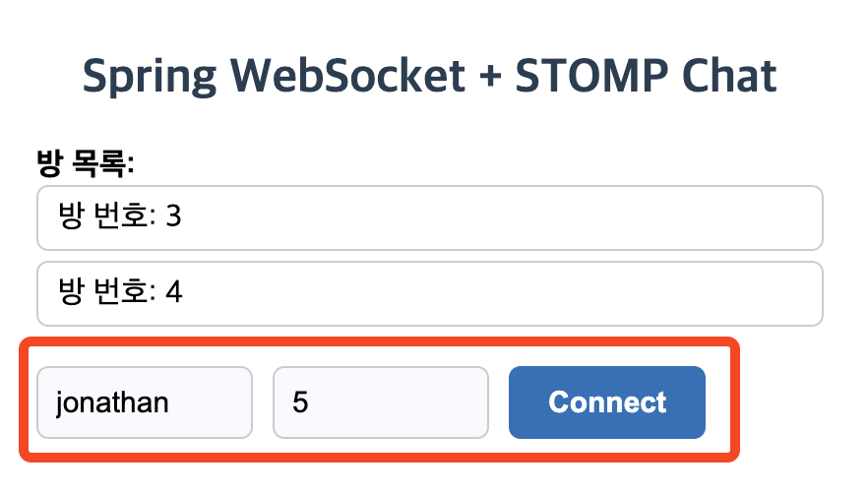Place cursor in the text box showing 5
This screenshot has height=494, width=868.
380,402
